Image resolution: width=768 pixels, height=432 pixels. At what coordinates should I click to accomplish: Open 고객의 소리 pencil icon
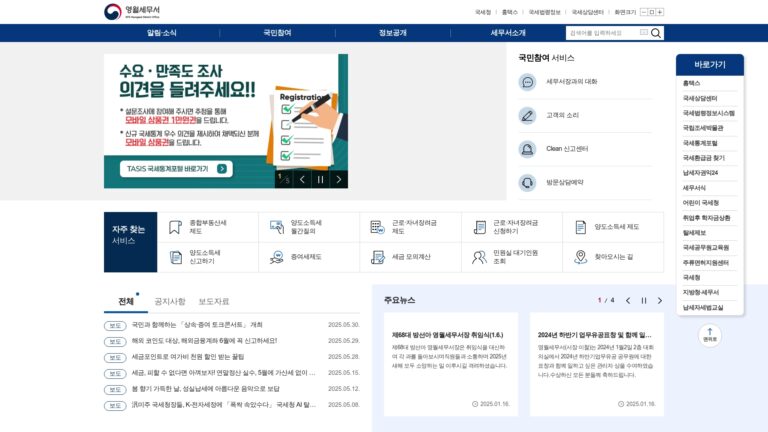(527, 116)
